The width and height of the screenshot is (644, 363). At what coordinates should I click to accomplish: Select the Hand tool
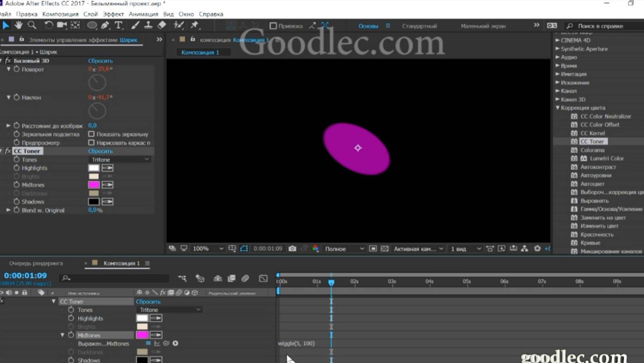pyautogui.click(x=19, y=25)
